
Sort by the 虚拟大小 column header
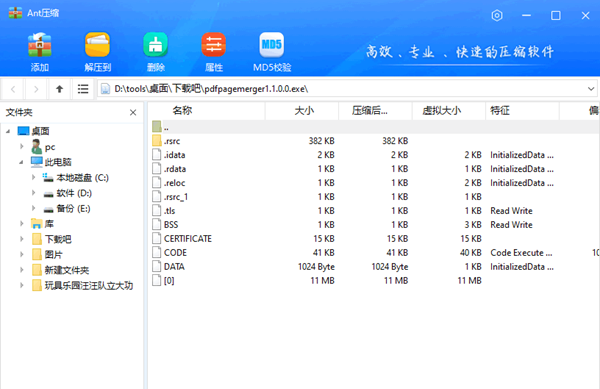point(449,111)
